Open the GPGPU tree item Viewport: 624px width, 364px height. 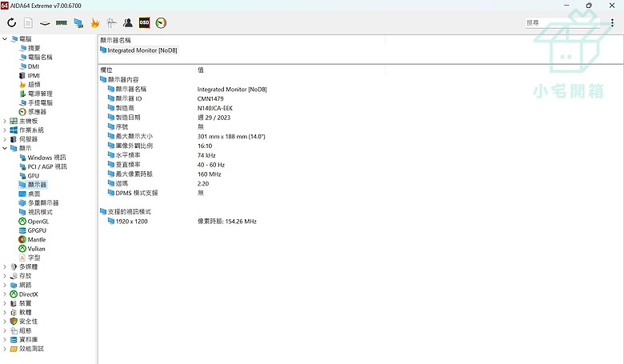(x=33, y=230)
